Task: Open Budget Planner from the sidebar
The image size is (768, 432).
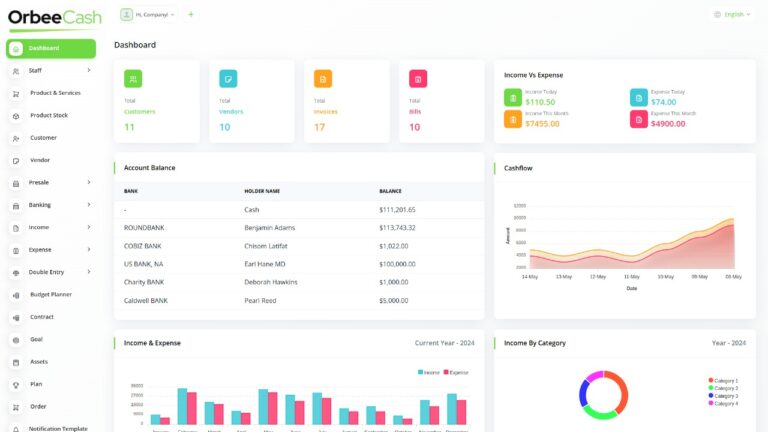Action: pos(51,295)
